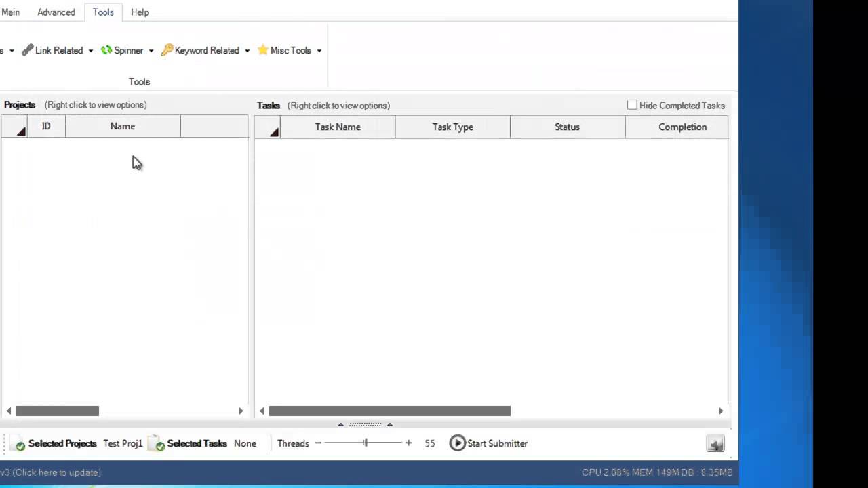Click the Tasks scrollbar right arrow
868x488 pixels.
tap(721, 411)
